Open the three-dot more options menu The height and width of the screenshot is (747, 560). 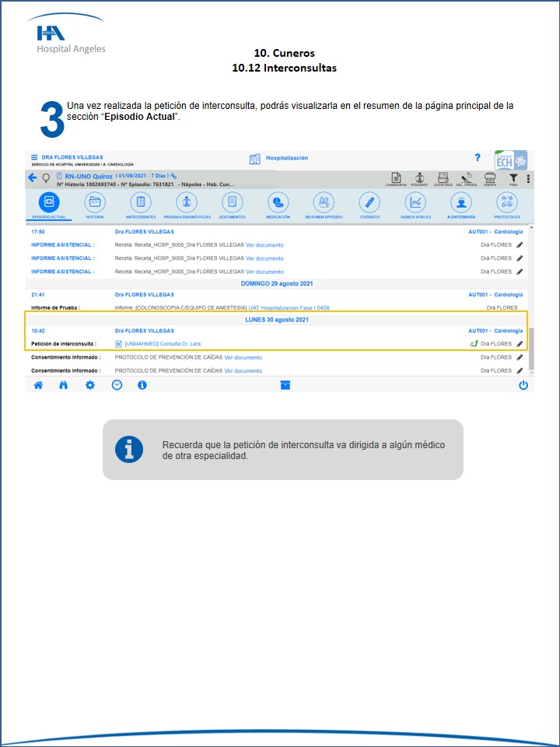pos(528,179)
